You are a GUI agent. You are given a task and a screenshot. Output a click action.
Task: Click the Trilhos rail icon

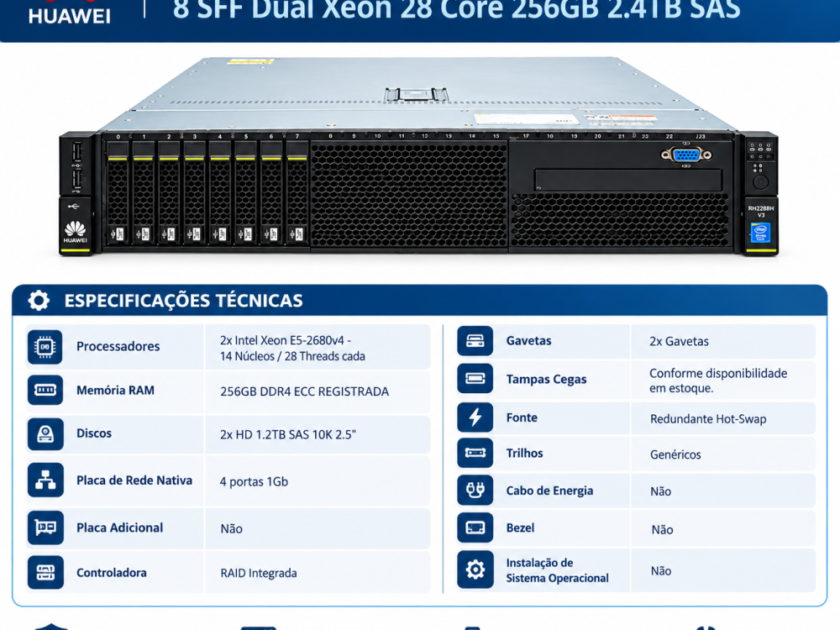[x=475, y=454]
